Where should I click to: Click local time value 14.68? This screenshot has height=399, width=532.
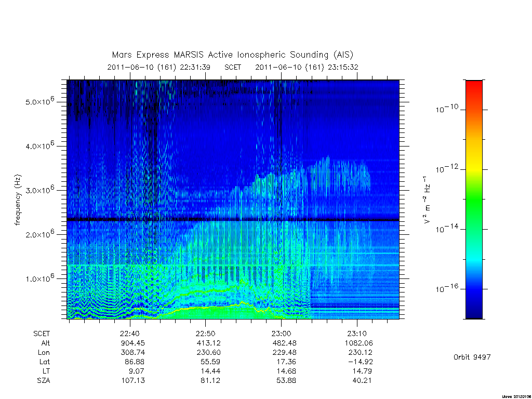286,371
